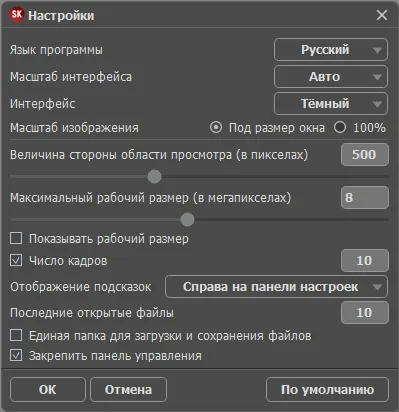
Task: Click the Число кадров value field
Action: pyautogui.click(x=365, y=260)
